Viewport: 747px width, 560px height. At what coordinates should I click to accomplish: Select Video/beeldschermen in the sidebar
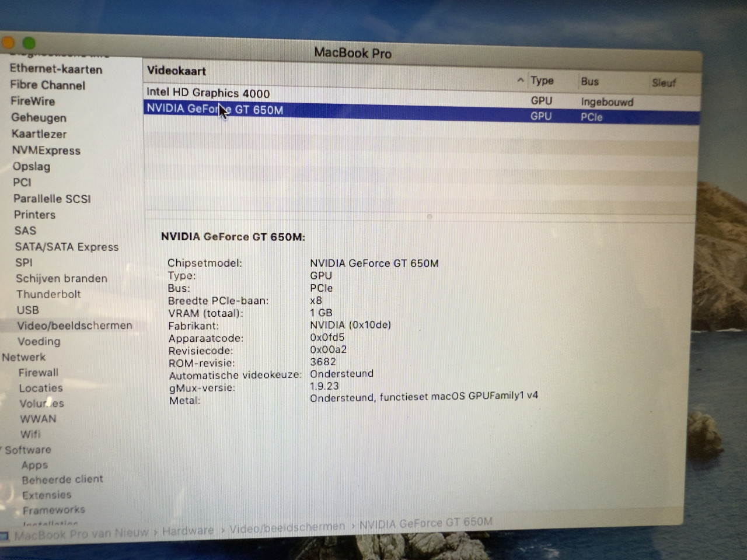tap(75, 325)
